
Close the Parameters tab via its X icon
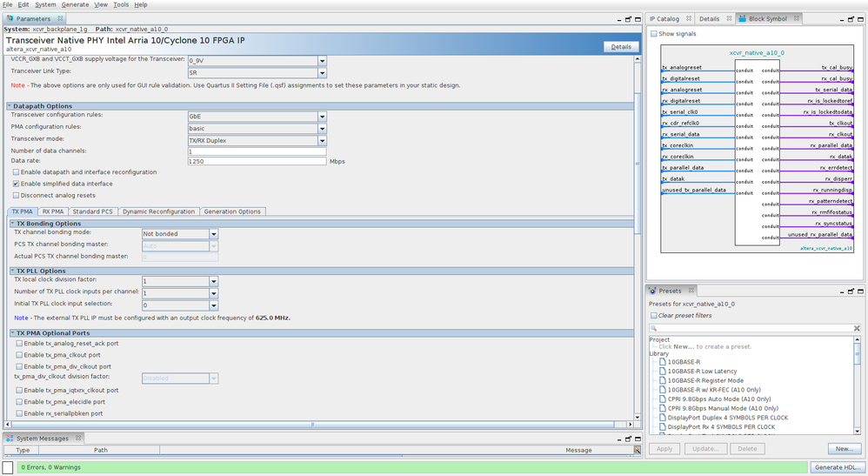click(60, 18)
